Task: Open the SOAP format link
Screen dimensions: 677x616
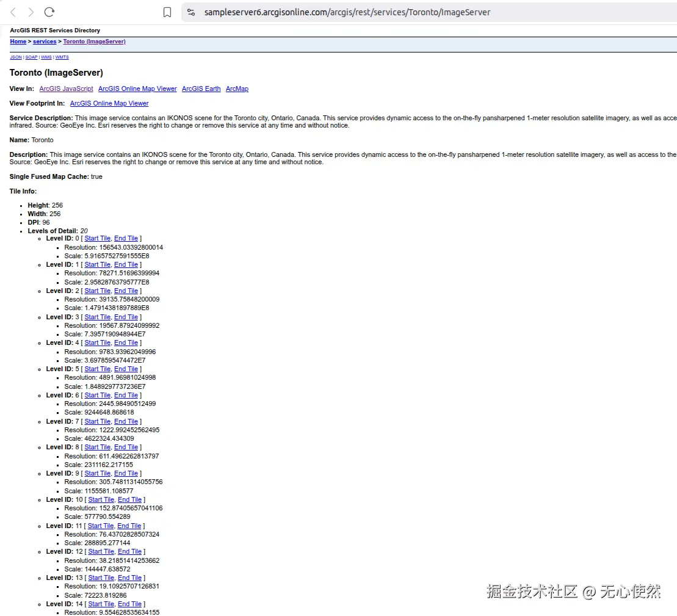Action: (x=31, y=57)
